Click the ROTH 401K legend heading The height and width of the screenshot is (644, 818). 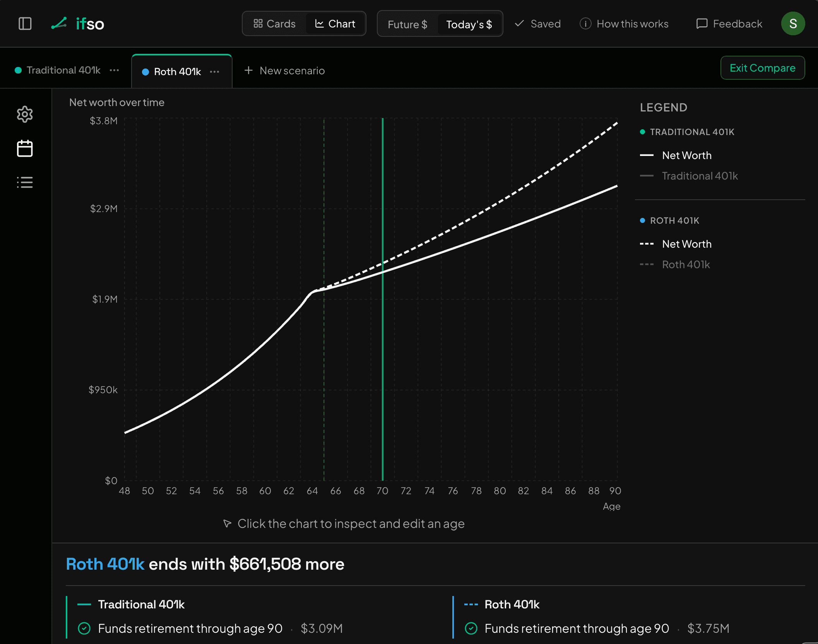click(x=674, y=221)
